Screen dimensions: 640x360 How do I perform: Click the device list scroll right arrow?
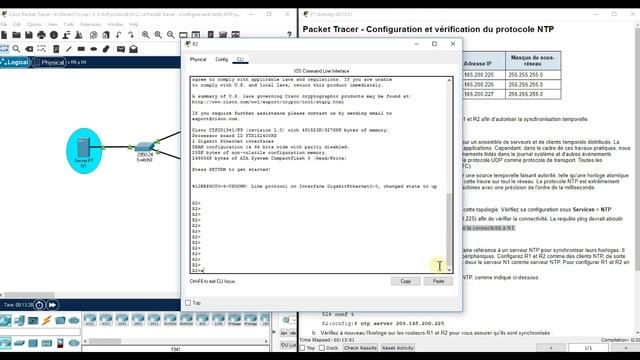[x=266, y=341]
